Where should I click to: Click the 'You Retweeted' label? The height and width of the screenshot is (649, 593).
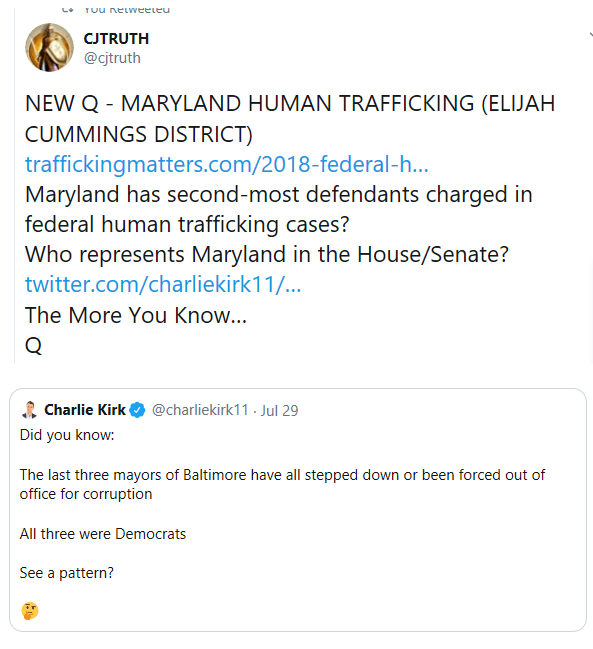[x=127, y=9]
